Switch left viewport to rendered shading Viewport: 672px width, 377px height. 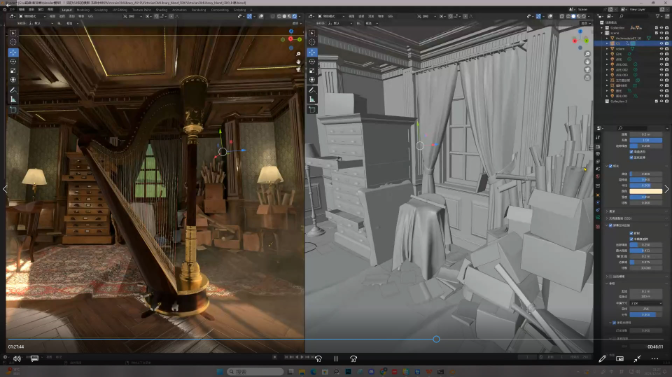coord(294,16)
